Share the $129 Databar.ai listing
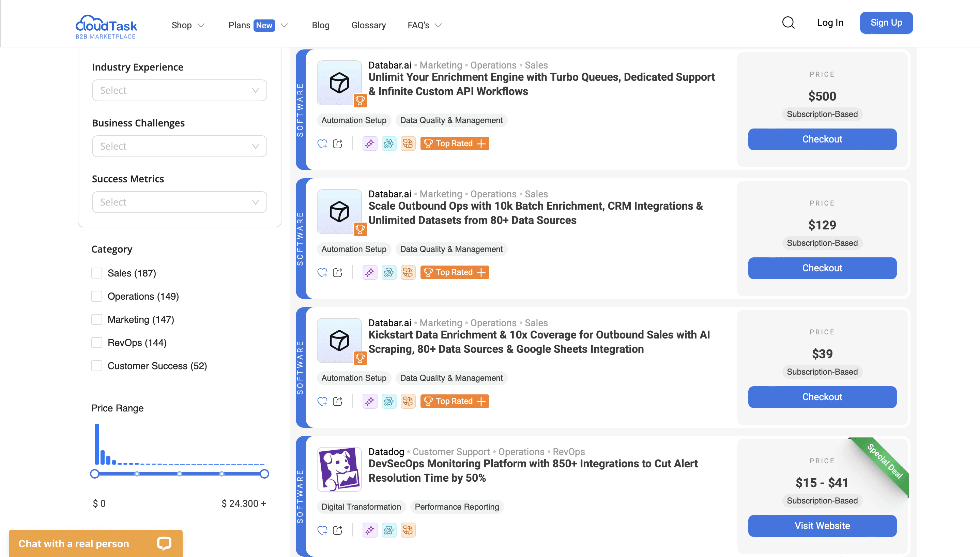 [x=337, y=272]
